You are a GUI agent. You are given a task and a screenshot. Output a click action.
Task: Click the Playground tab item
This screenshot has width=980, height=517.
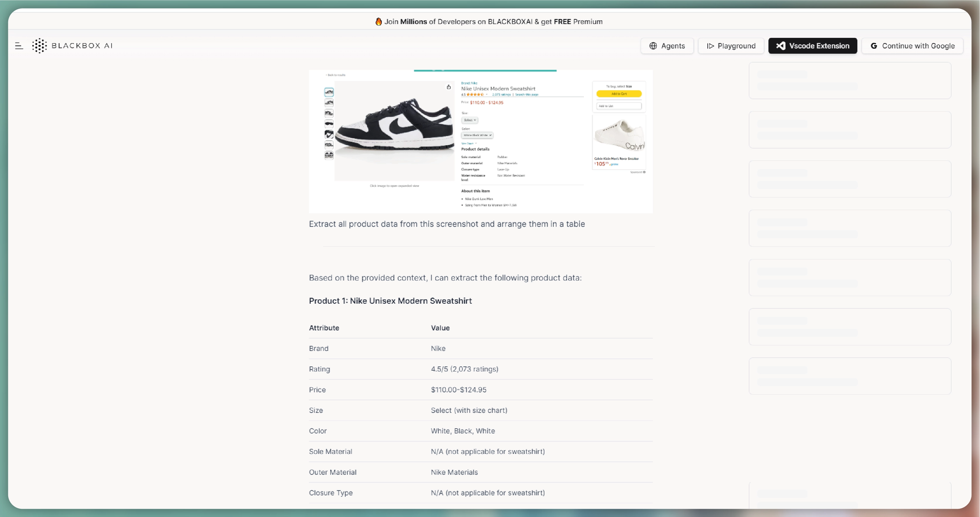731,45
